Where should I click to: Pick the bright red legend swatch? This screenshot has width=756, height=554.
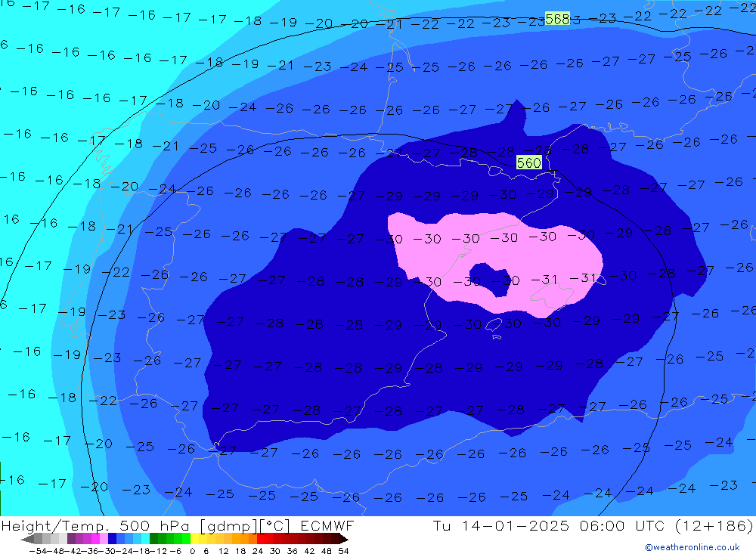point(261,539)
